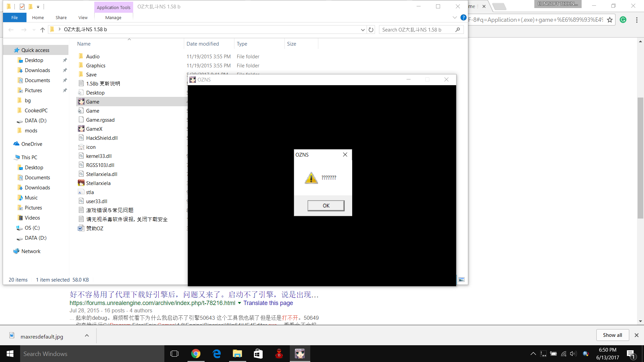644x362 pixels.
Task: Click the Explorer help question mark icon
Action: click(x=464, y=17)
